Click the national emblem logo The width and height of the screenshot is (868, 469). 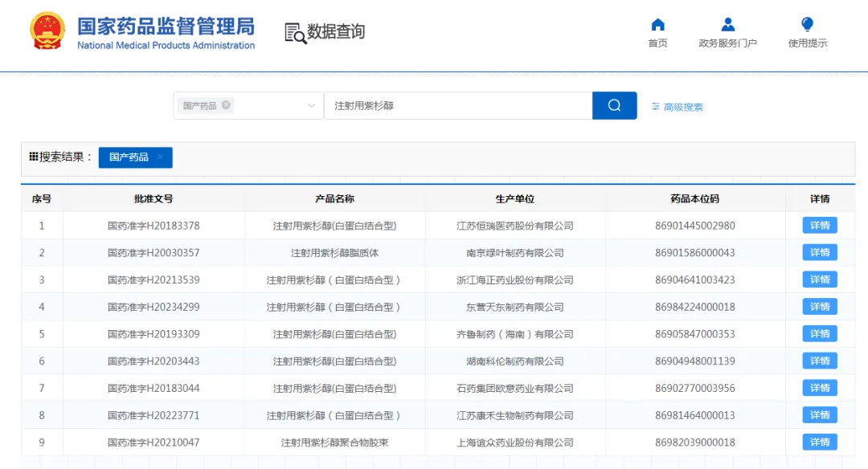point(47,32)
